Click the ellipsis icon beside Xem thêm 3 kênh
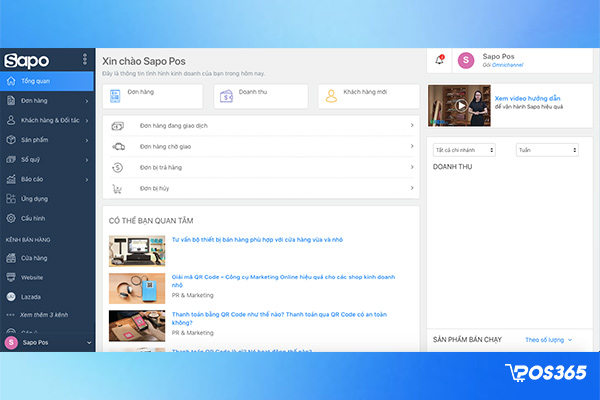The height and width of the screenshot is (400, 600). [x=10, y=315]
